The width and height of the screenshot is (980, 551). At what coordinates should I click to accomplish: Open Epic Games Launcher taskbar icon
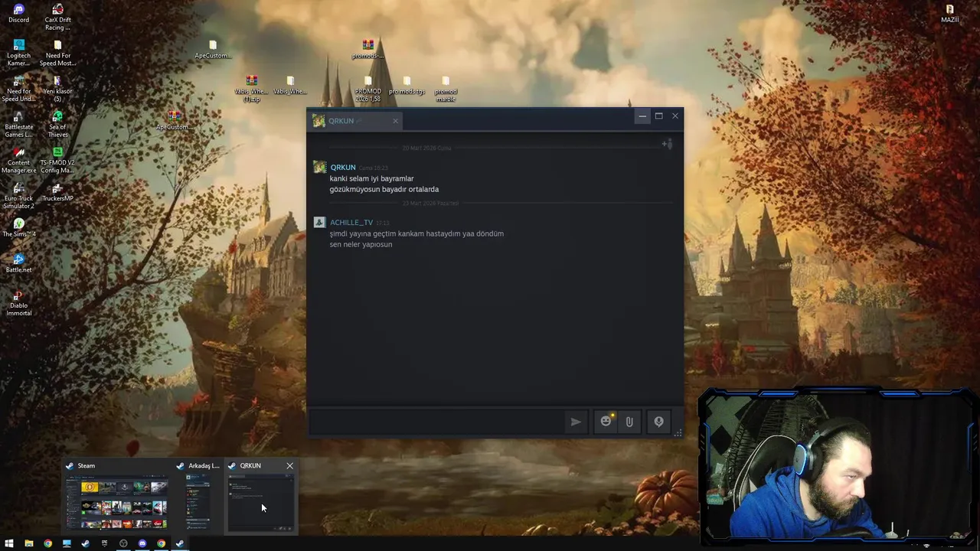pyautogui.click(x=104, y=543)
